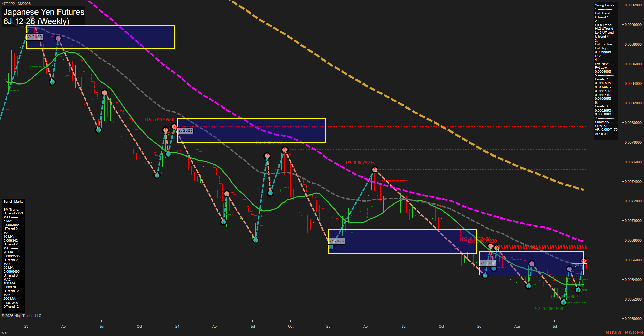The height and width of the screenshot is (336, 644).
Task: Select the 'Y:2024' yearly range label
Action: click(x=185, y=130)
